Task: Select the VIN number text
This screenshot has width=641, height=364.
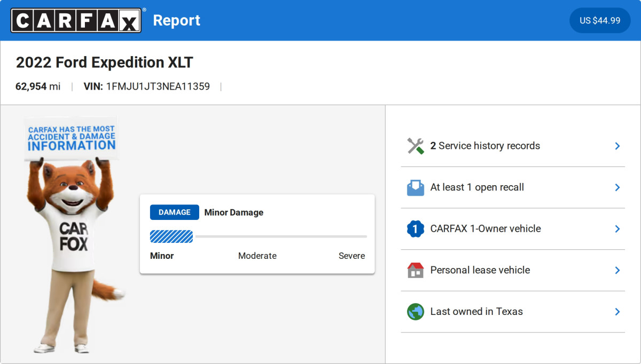Action: click(x=158, y=86)
